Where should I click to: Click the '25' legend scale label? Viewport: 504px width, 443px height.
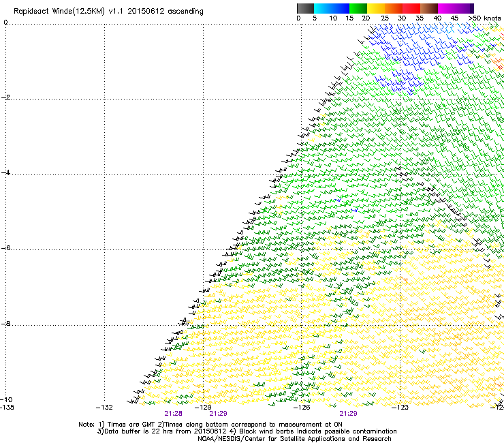(384, 18)
